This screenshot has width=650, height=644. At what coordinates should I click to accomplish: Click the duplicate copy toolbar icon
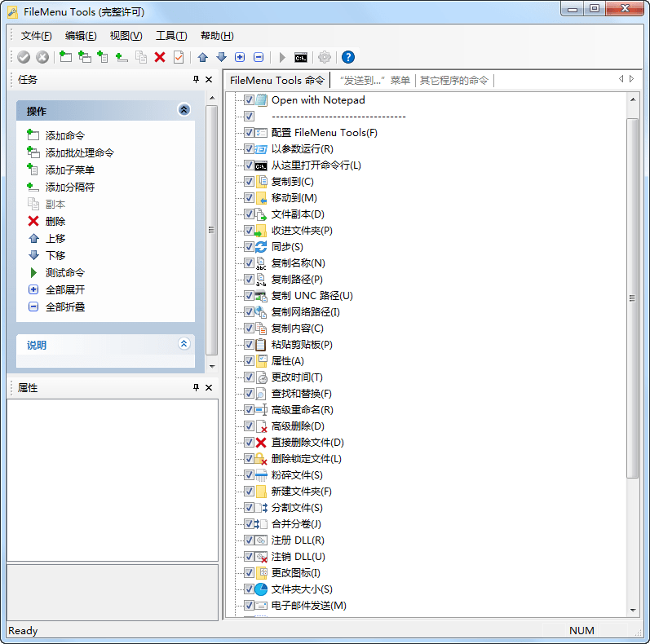[x=141, y=57]
